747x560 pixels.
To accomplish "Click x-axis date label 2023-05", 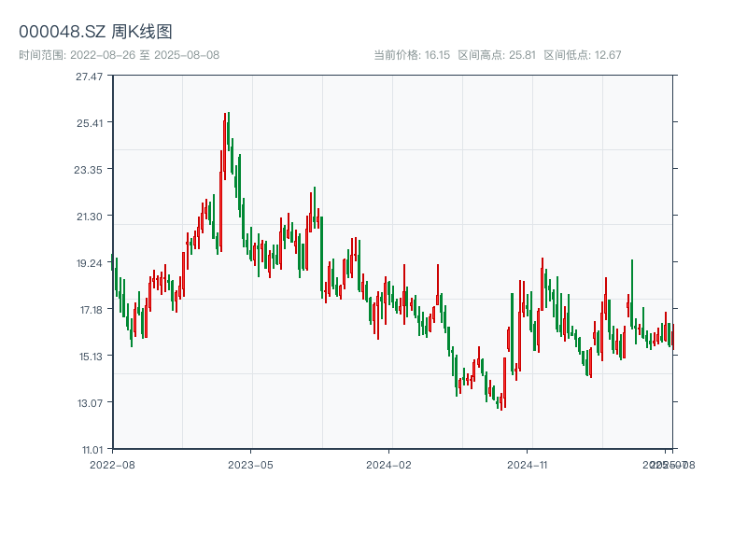I will (x=250, y=465).
